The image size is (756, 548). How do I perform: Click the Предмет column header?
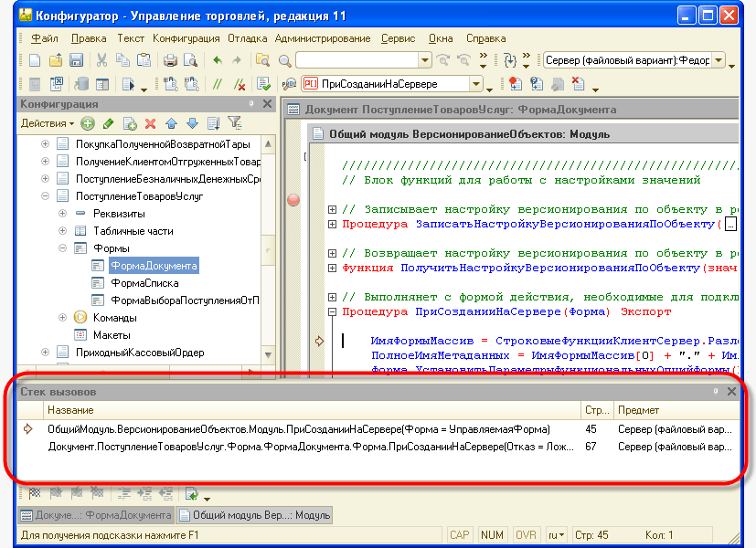pyautogui.click(x=676, y=410)
